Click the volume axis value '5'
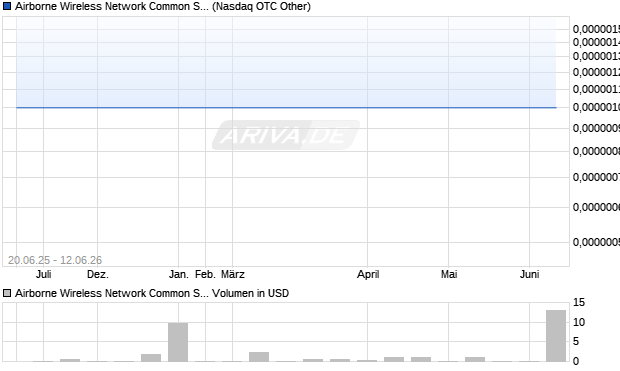The width and height of the screenshot is (620, 371). tap(576, 341)
